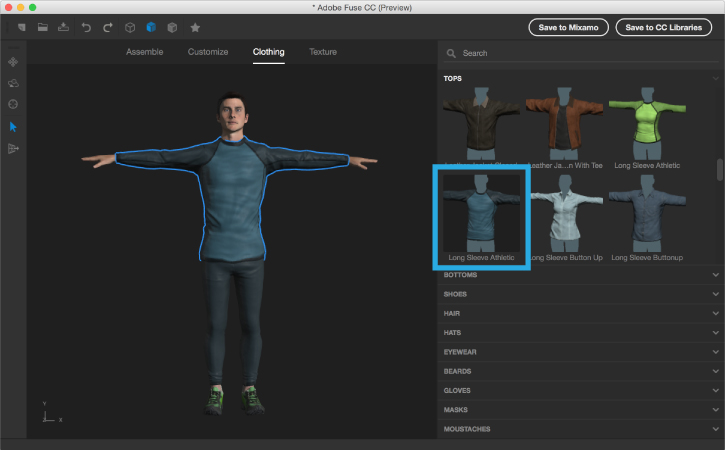725x450 pixels.
Task: Choose the dark leather jacket thumbnail
Action: 481,123
